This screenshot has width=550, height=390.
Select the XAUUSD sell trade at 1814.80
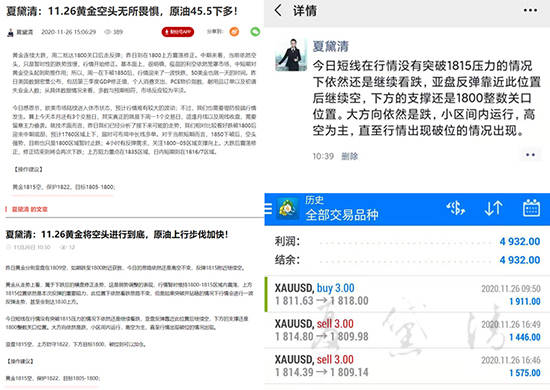click(x=407, y=330)
